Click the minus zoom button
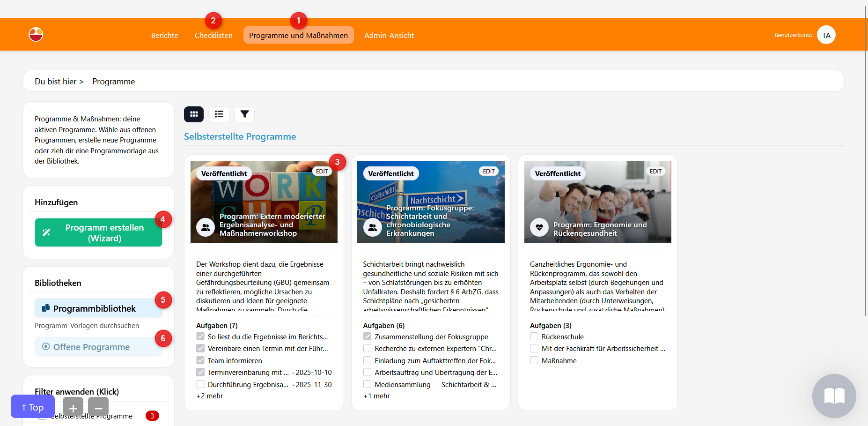Screen dimensions: 868x426 (x=98, y=408)
